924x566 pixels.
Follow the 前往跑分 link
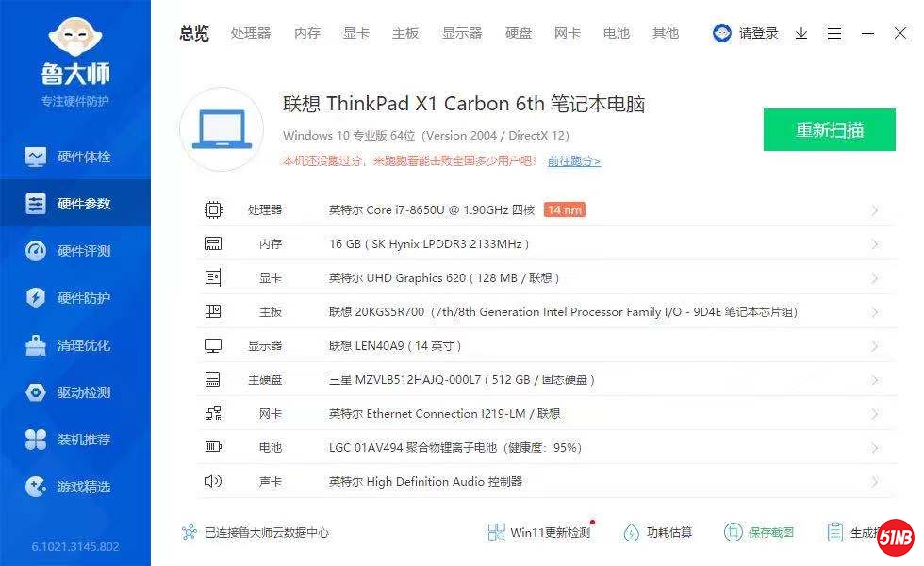pos(573,161)
